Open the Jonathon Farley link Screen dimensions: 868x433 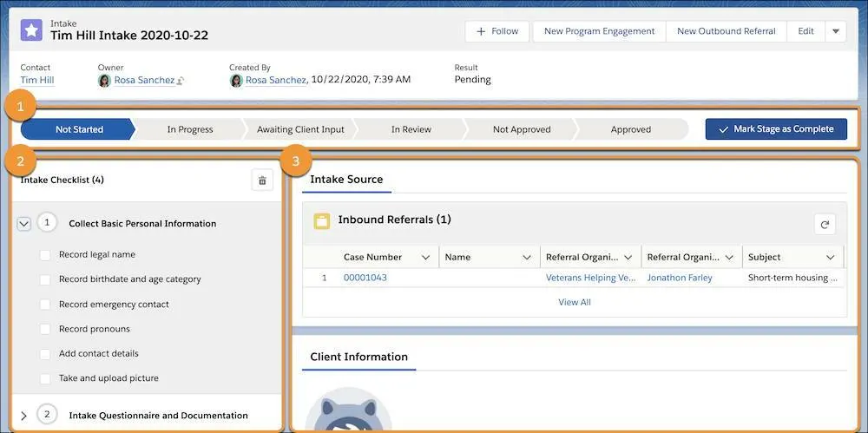680,278
